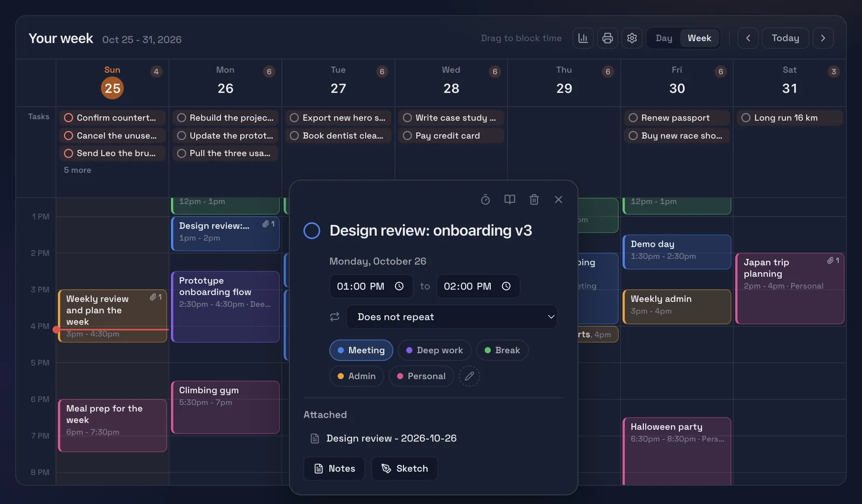Select the Personal category chip
This screenshot has width=862, height=504.
(x=421, y=376)
